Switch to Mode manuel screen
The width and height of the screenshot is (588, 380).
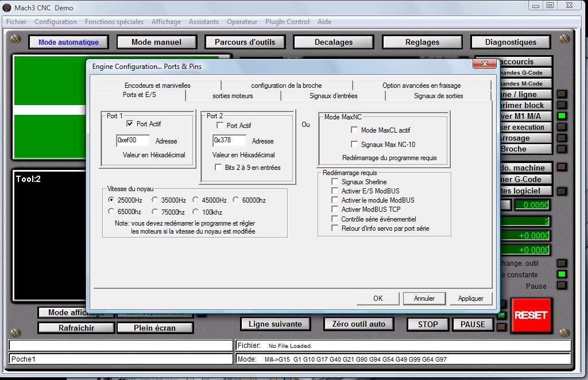click(x=156, y=42)
